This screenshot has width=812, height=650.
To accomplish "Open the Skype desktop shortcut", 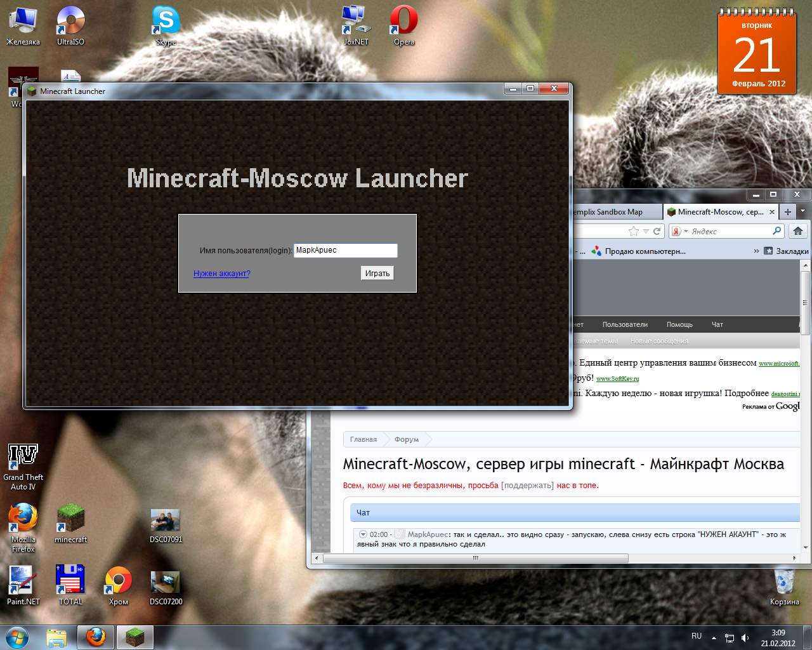I will point(166,23).
